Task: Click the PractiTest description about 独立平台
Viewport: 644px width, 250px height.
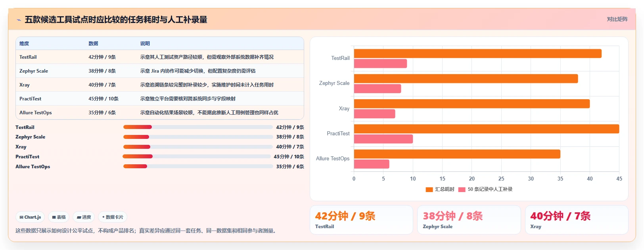Action: pyautogui.click(x=188, y=99)
